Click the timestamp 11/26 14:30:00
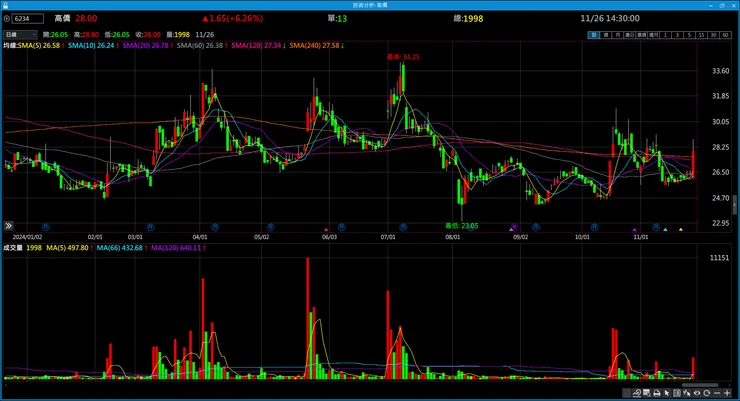 610,18
